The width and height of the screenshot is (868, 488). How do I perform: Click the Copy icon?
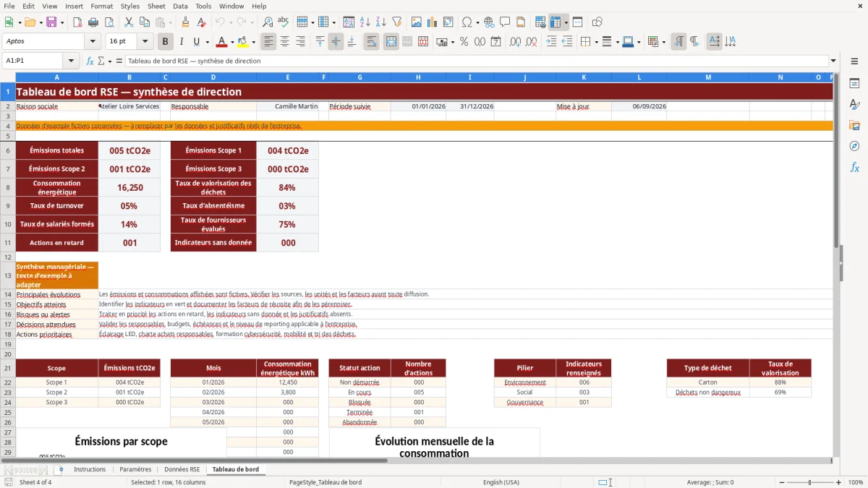[143, 22]
